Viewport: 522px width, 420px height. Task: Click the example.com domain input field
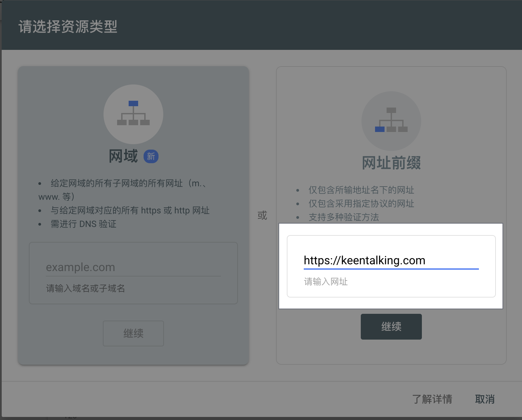pyautogui.click(x=133, y=267)
